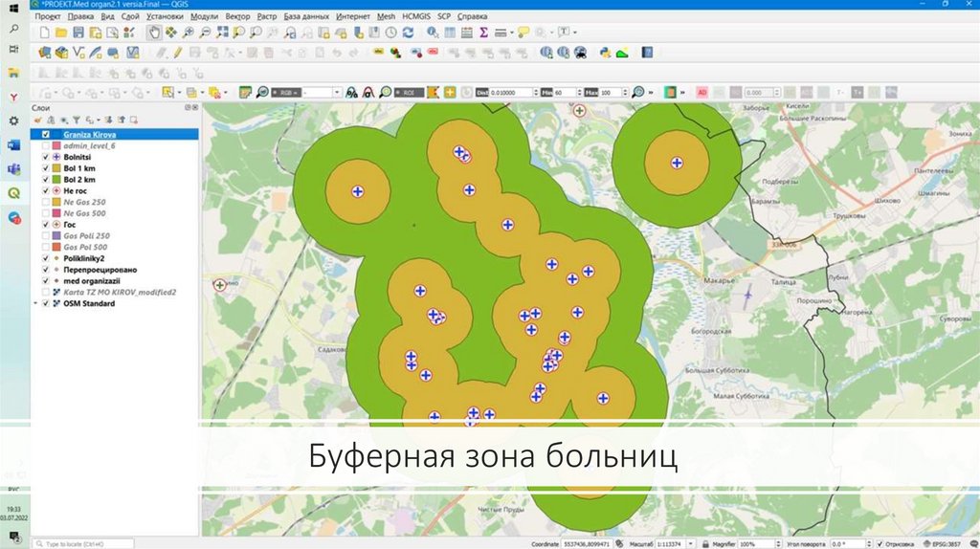
Task: Open the Масштаб scale dropdown
Action: click(691, 544)
